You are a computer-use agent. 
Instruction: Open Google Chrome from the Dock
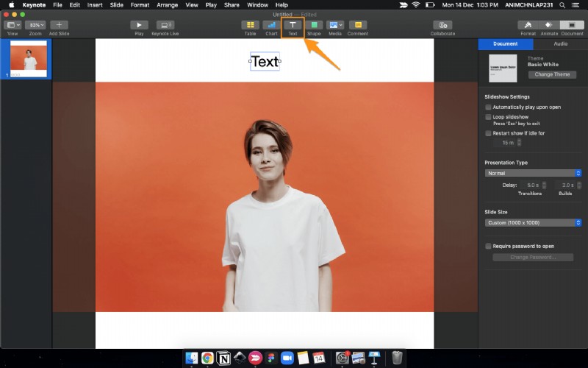[x=207, y=358]
